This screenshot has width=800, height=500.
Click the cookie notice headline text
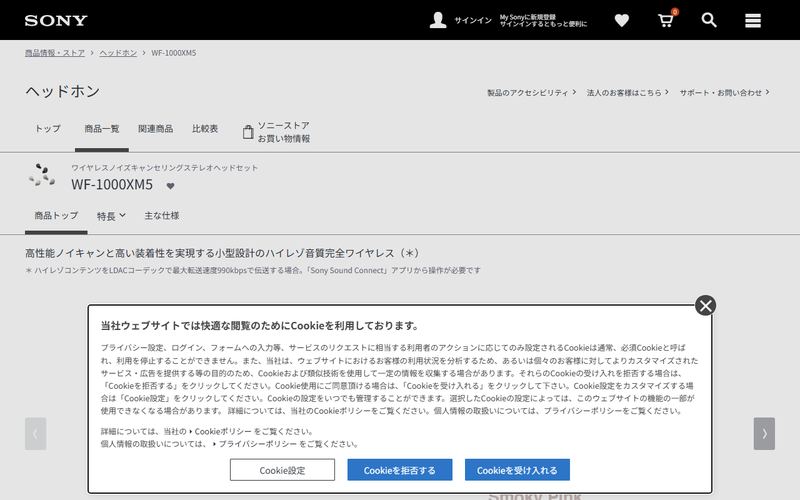(x=260, y=326)
